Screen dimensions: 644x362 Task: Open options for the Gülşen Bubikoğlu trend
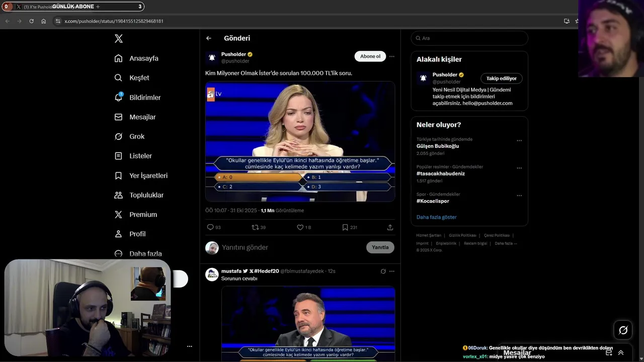tap(519, 141)
